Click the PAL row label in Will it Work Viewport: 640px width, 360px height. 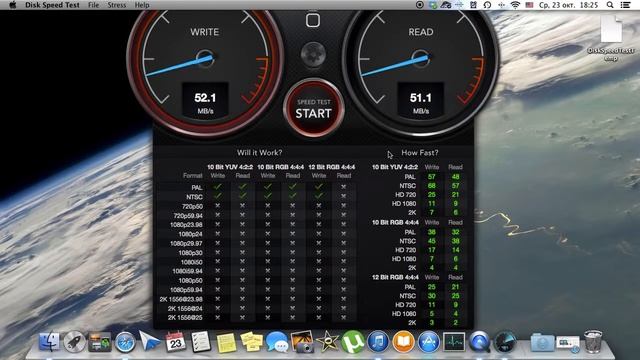(x=197, y=188)
